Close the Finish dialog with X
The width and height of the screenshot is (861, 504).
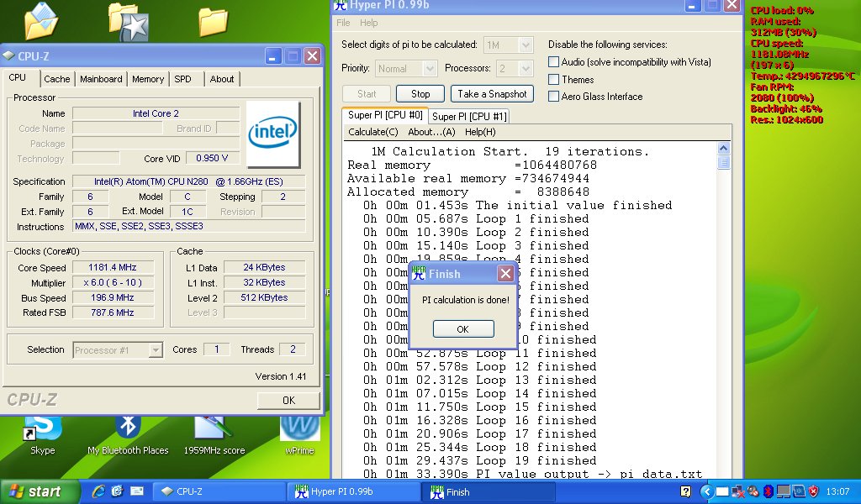(x=505, y=273)
